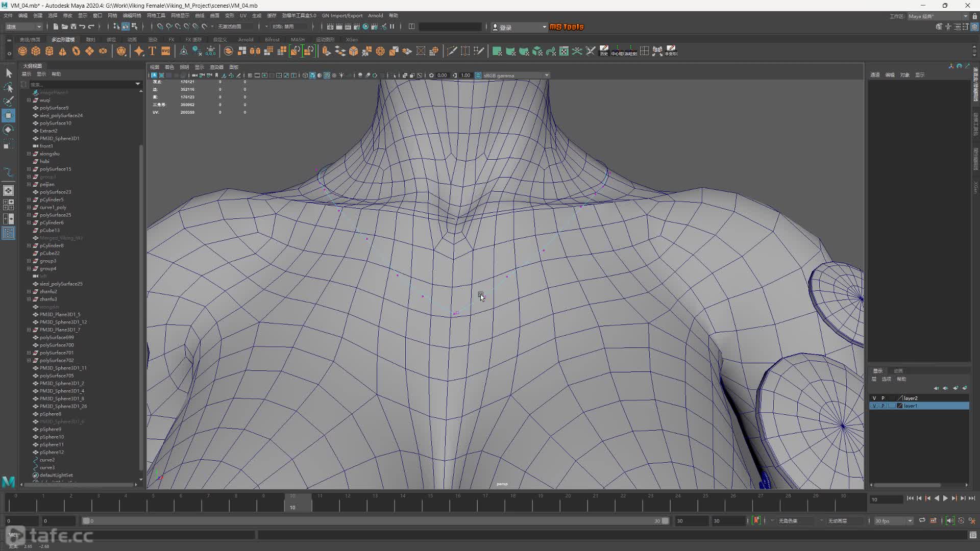Toggle playback P flag of layer1
The width and height of the screenshot is (980, 551).
883,406
